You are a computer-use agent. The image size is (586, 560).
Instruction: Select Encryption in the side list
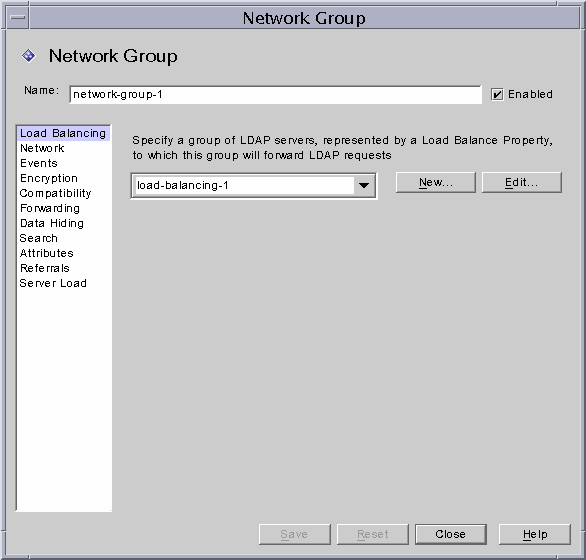pos(64,178)
